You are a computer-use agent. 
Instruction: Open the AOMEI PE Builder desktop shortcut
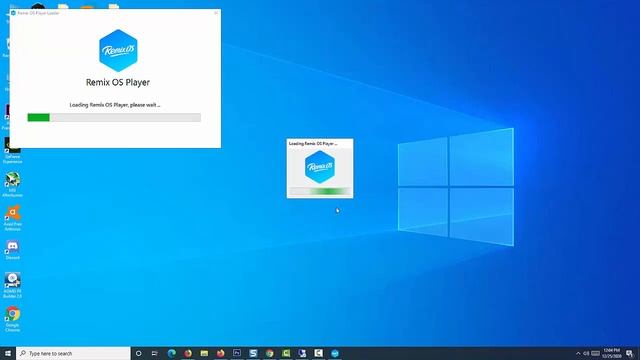pos(12,285)
